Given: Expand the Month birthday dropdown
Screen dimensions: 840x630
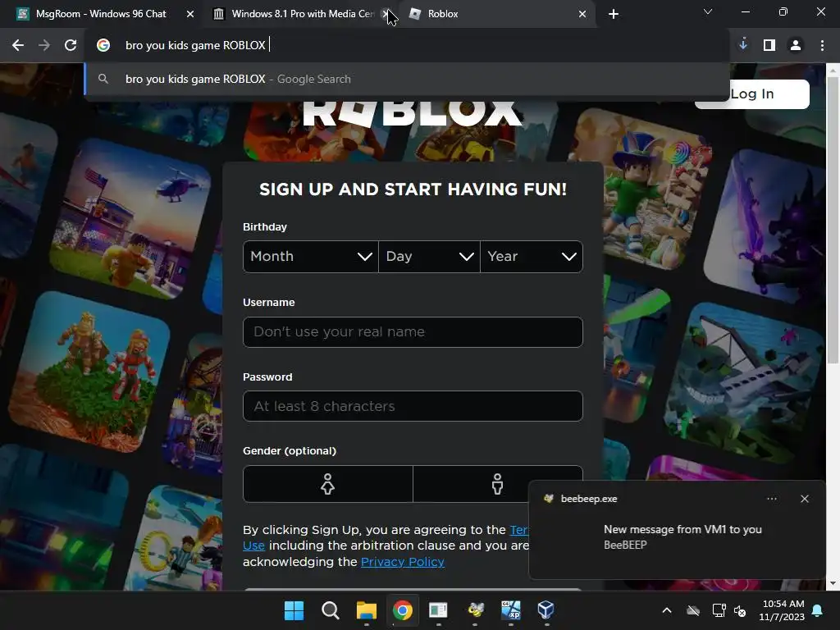Looking at the screenshot, I should (x=311, y=257).
